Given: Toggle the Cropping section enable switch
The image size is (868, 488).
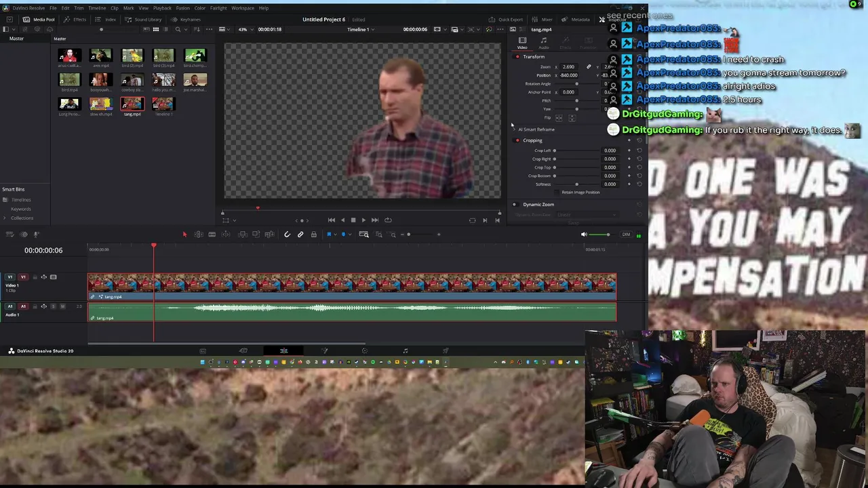Looking at the screenshot, I should (517, 141).
